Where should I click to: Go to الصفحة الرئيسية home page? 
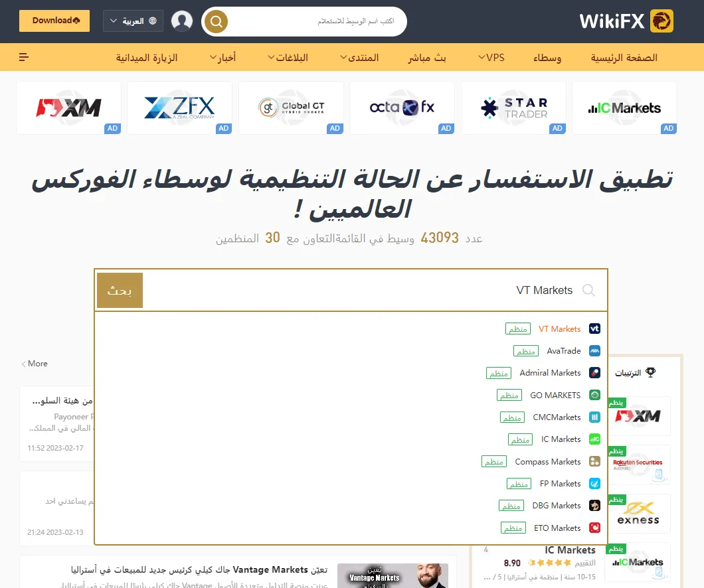pyautogui.click(x=624, y=58)
